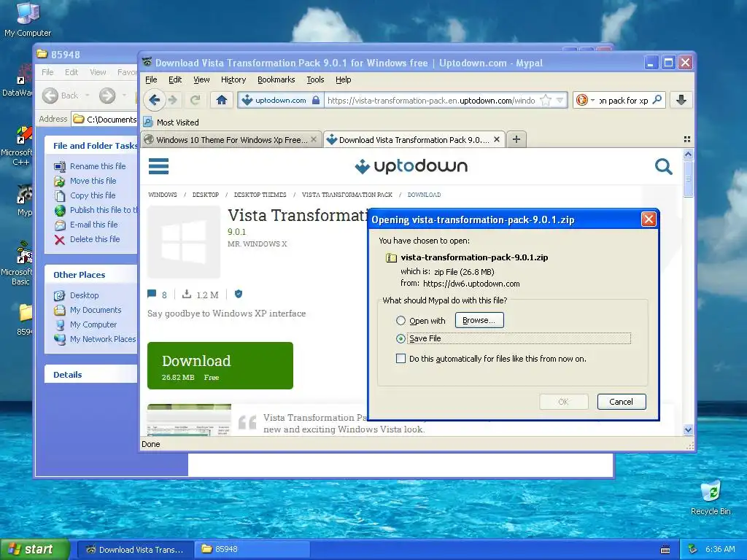Viewport: 747px width, 560px height.
Task: Click the tab groups grid icon
Action: click(x=687, y=139)
